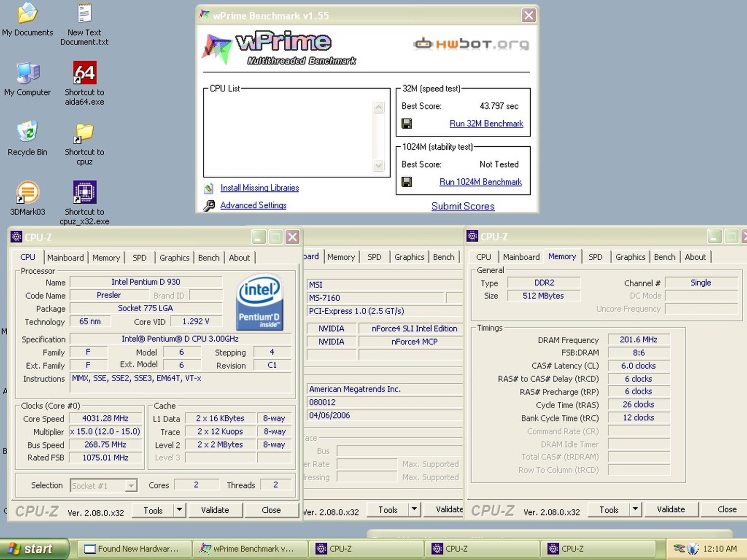Click Tools button in left CPU-Z
The image size is (747, 560).
point(153,510)
